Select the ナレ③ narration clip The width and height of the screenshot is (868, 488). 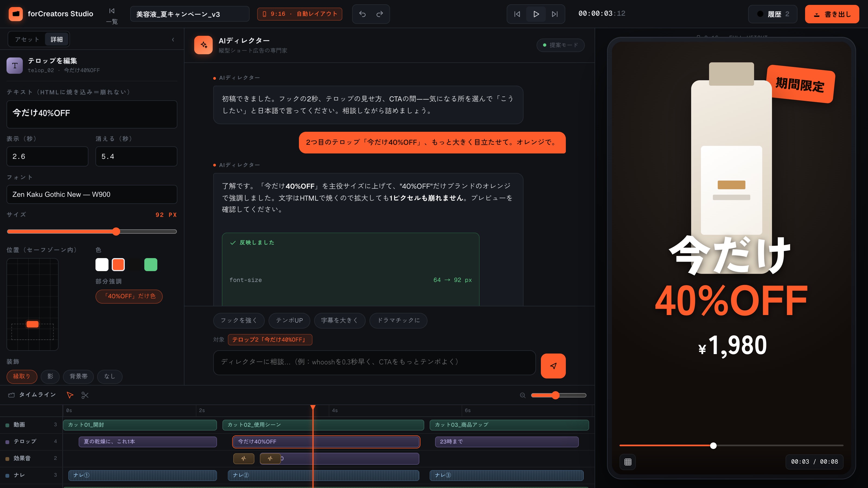click(506, 475)
